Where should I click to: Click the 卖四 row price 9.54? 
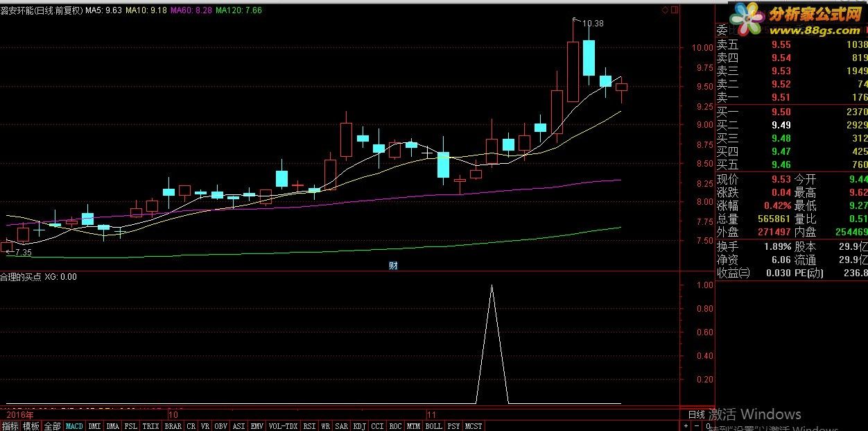pos(781,58)
